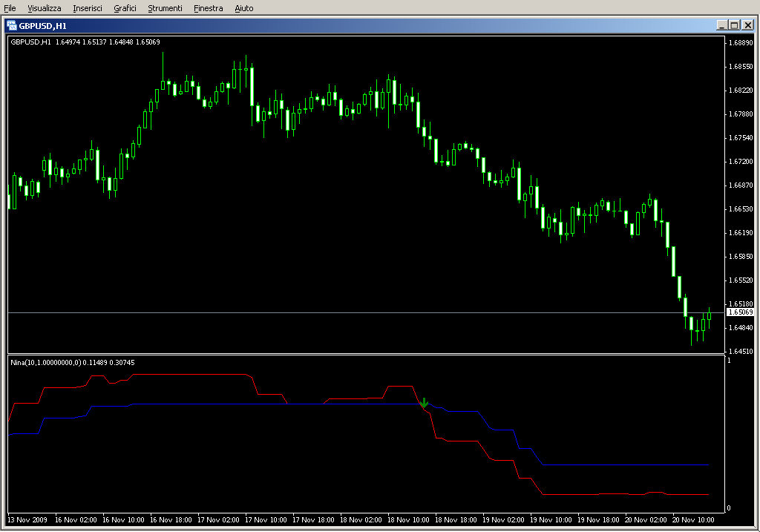Click the 1.68890 price scale label
The width and height of the screenshot is (760, 532).
point(740,43)
